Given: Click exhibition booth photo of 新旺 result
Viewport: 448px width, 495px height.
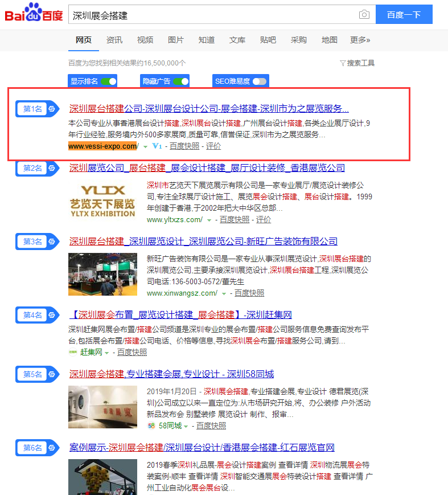Looking at the screenshot, I should click(103, 275).
